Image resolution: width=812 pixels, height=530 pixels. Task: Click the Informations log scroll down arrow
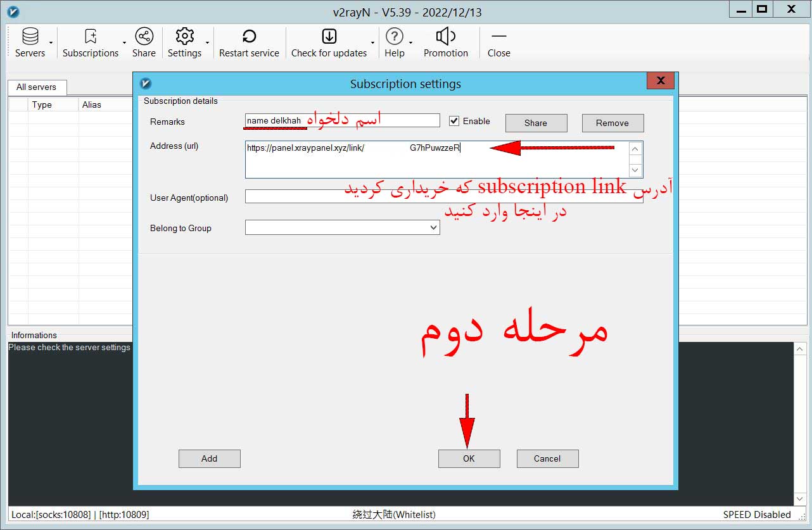[800, 499]
